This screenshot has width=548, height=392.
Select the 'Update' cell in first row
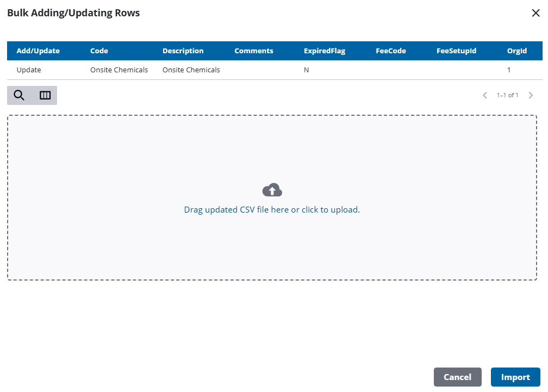tap(29, 70)
